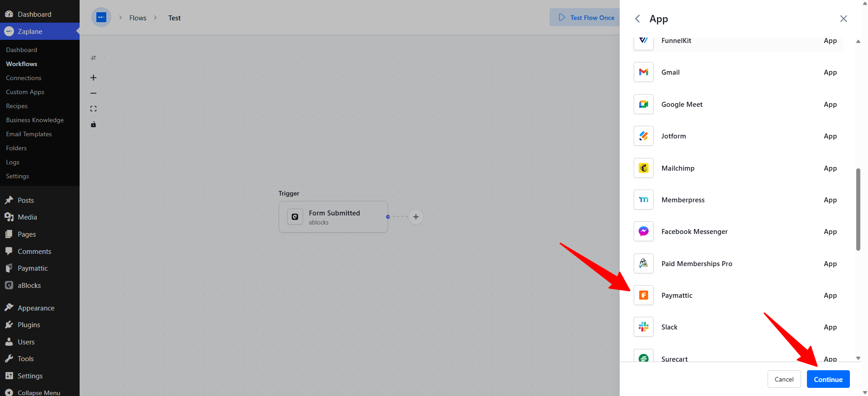The width and height of the screenshot is (868, 396).
Task: Open the Folders submenu item
Action: [16, 148]
